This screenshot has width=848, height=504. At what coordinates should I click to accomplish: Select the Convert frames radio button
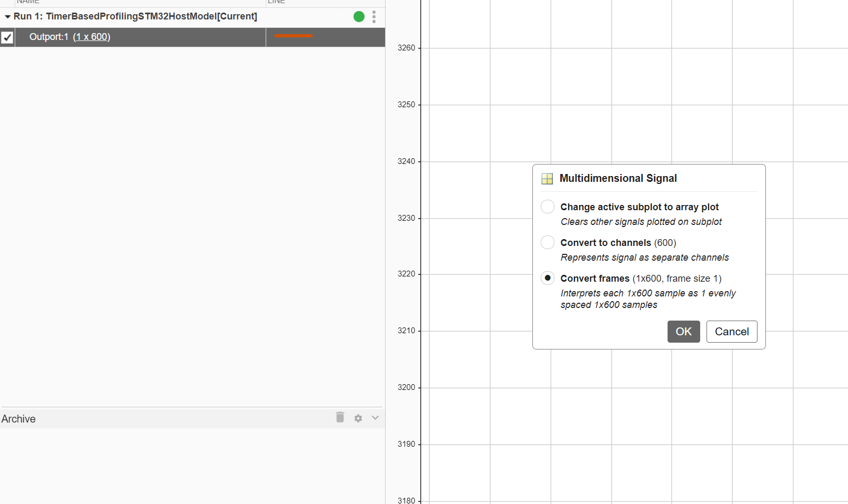[x=548, y=278]
